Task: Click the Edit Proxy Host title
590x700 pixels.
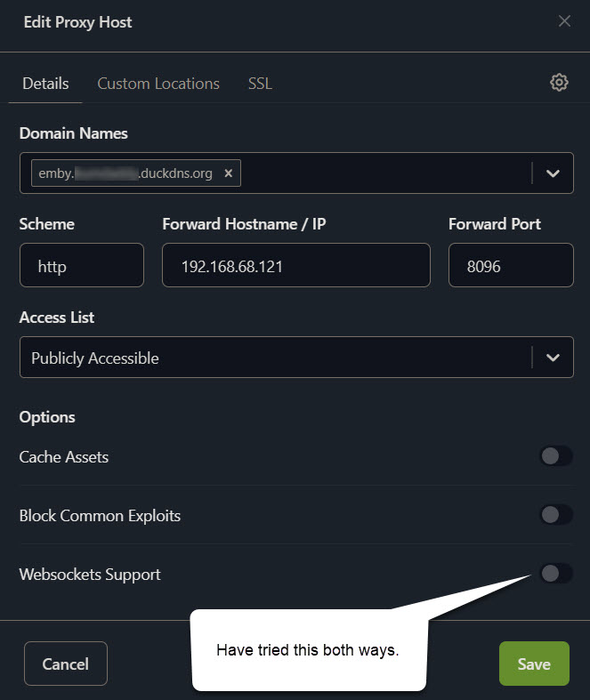Action: click(x=77, y=22)
